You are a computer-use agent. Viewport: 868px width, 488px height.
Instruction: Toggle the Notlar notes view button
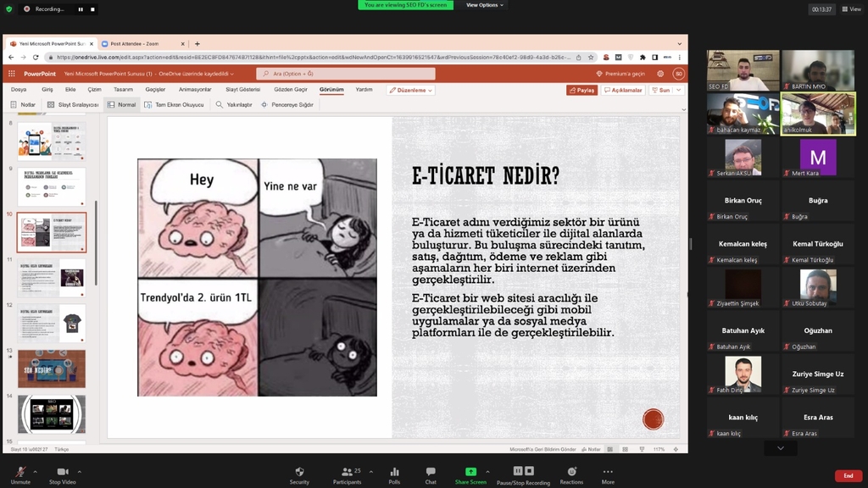coord(23,104)
